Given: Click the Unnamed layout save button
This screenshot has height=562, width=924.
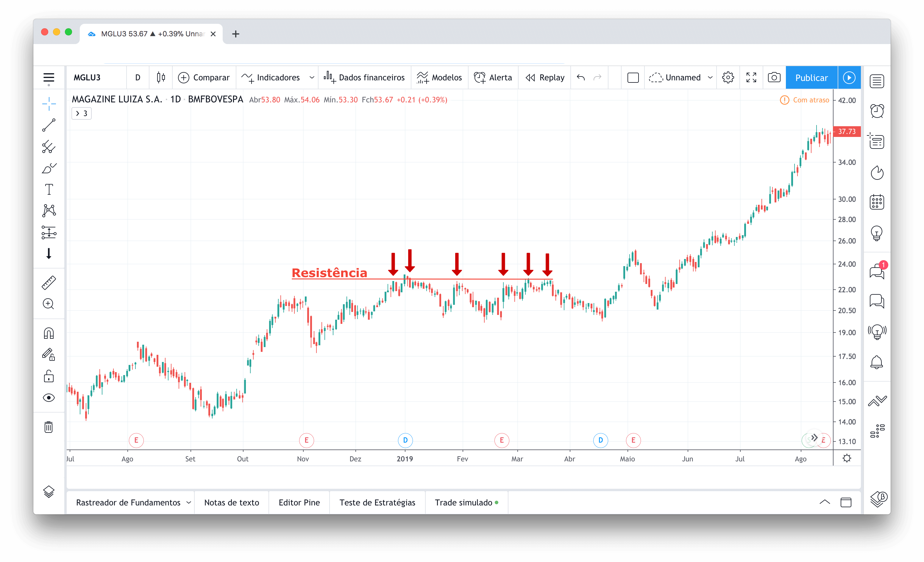Looking at the screenshot, I should point(675,78).
